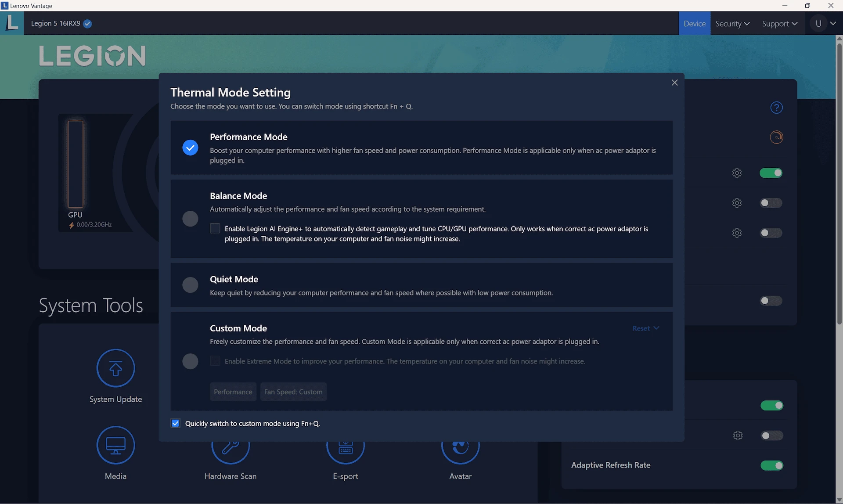This screenshot has height=504, width=843.
Task: Expand the Security menu
Action: [x=732, y=23]
